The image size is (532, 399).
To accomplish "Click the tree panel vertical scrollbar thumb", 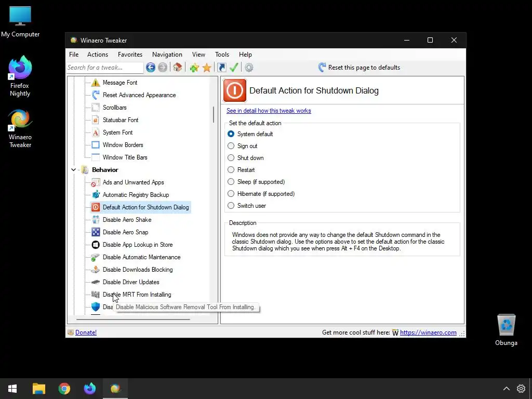I will tap(214, 115).
